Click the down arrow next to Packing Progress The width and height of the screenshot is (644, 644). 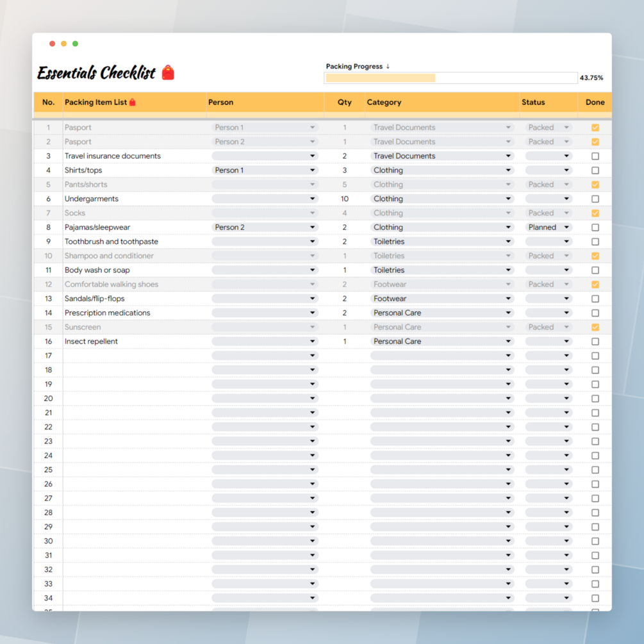coord(388,66)
